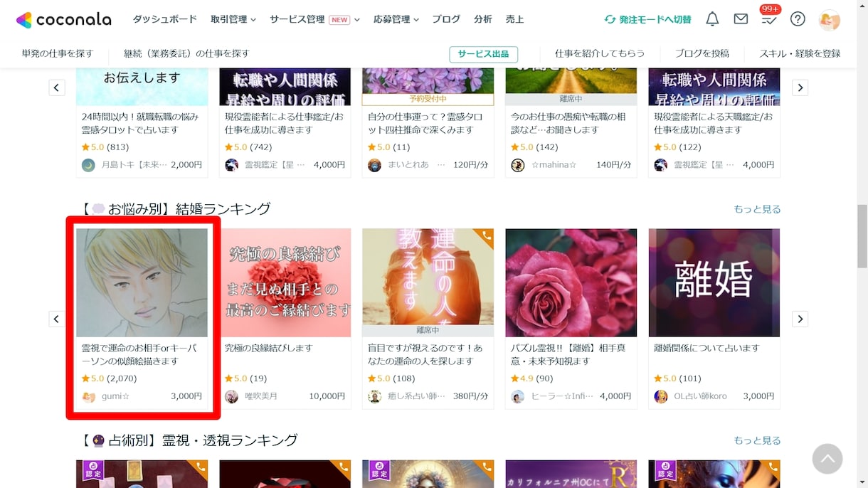Open 今のお仕事の愚痴や転職の相談 title

568,123
